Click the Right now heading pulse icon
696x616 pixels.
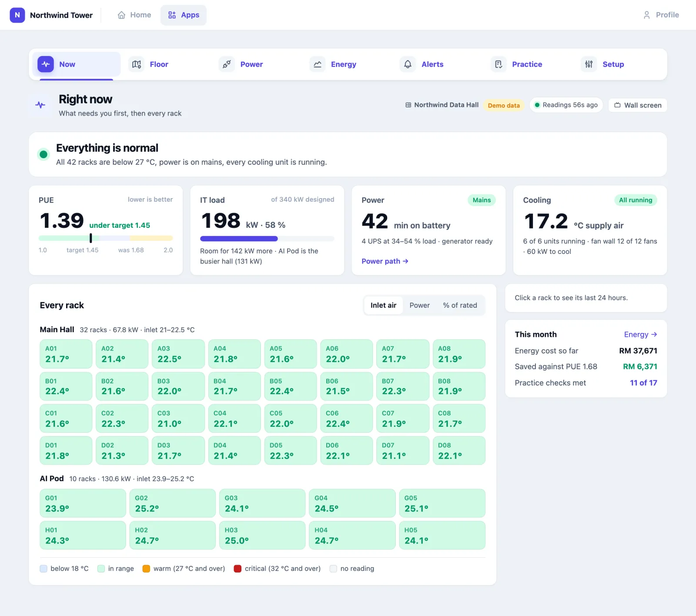[x=40, y=105]
